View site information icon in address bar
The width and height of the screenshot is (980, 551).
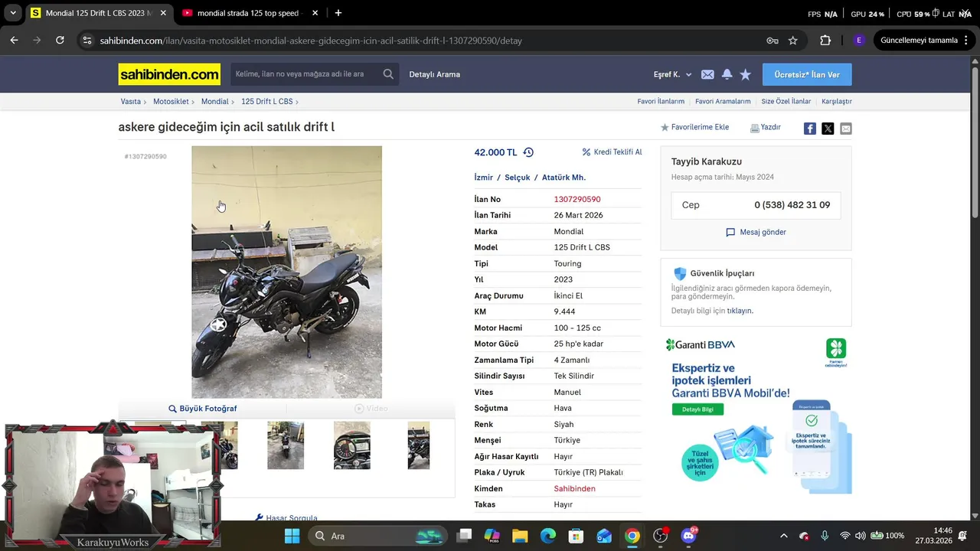pyautogui.click(x=87, y=41)
